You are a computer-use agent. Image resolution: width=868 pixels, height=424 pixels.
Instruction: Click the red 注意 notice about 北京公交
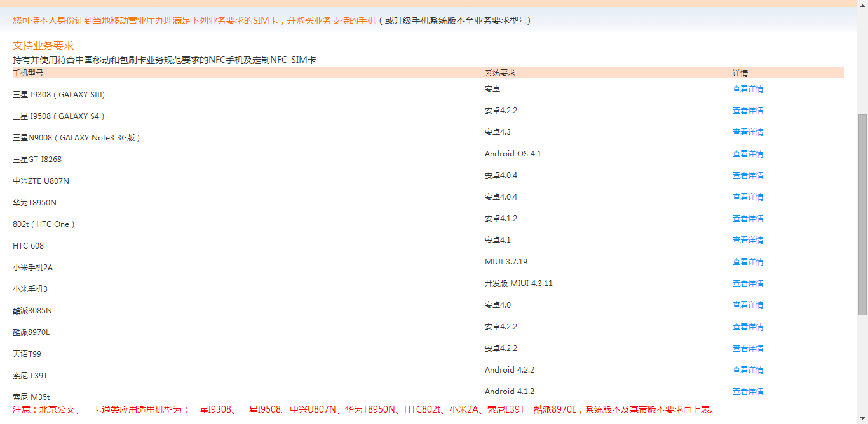point(364,409)
